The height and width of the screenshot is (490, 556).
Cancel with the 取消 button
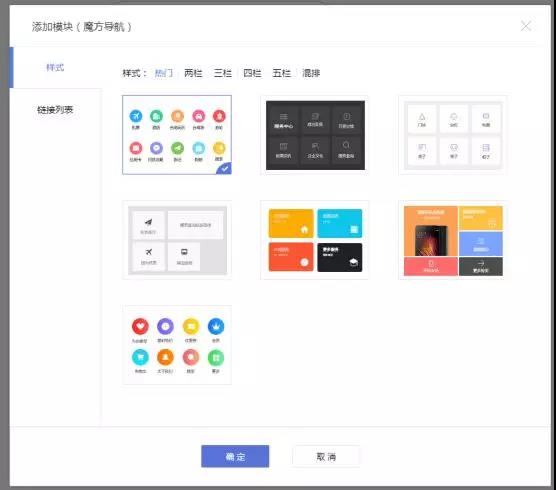tap(326, 456)
